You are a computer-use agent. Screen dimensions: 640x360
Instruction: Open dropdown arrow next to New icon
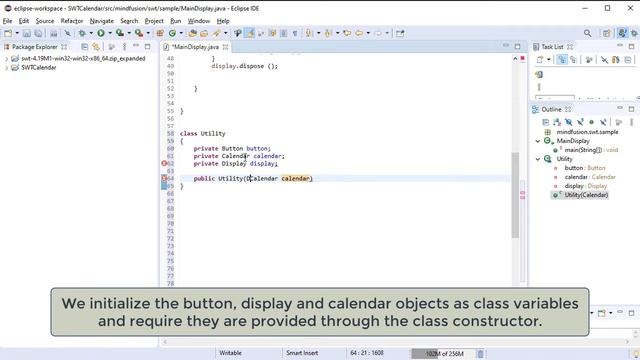17,33
